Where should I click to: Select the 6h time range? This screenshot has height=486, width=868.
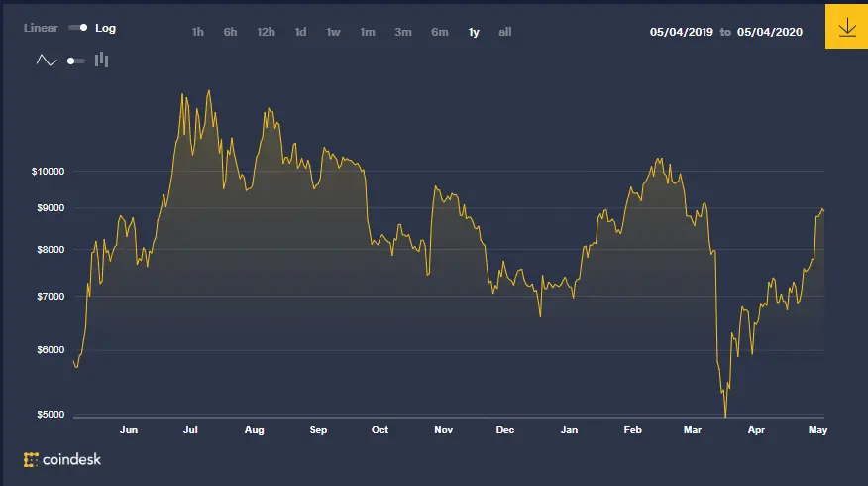tap(230, 32)
